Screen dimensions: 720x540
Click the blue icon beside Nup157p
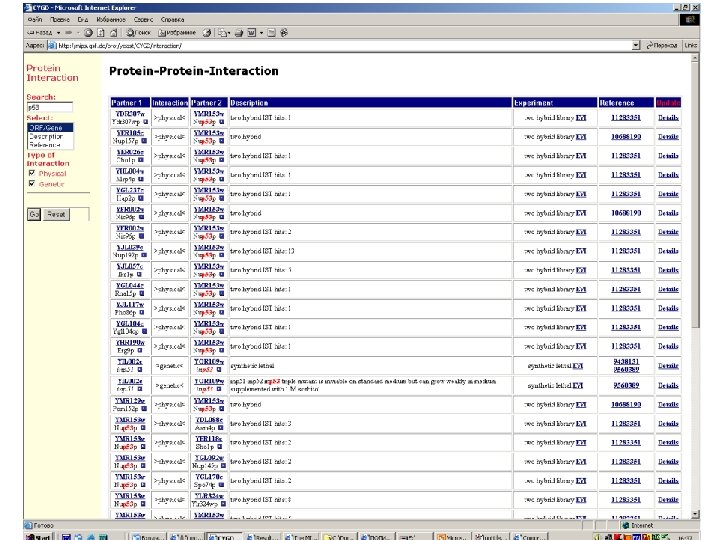click(x=144, y=141)
